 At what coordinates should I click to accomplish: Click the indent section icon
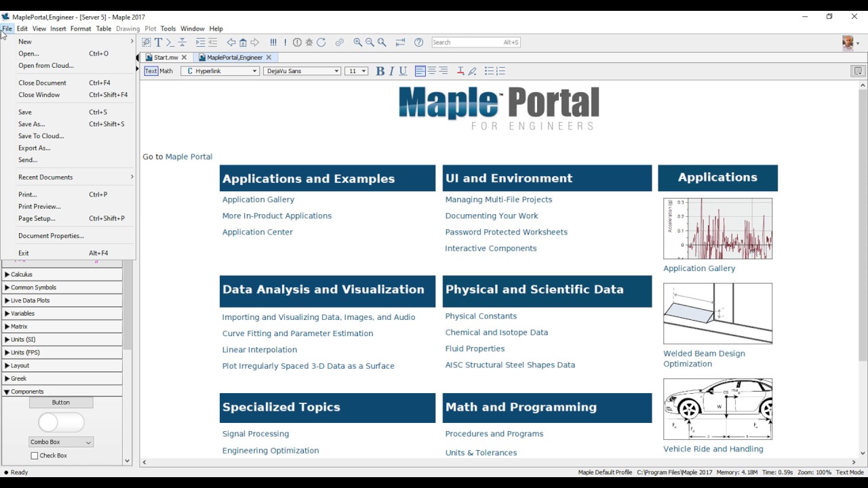coord(200,42)
